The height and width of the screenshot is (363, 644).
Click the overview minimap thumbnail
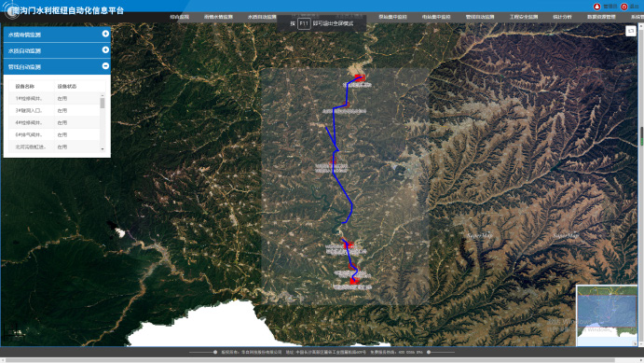pyautogui.click(x=607, y=314)
